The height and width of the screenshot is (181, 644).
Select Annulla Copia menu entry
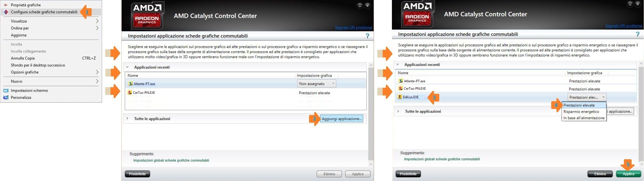(51, 58)
